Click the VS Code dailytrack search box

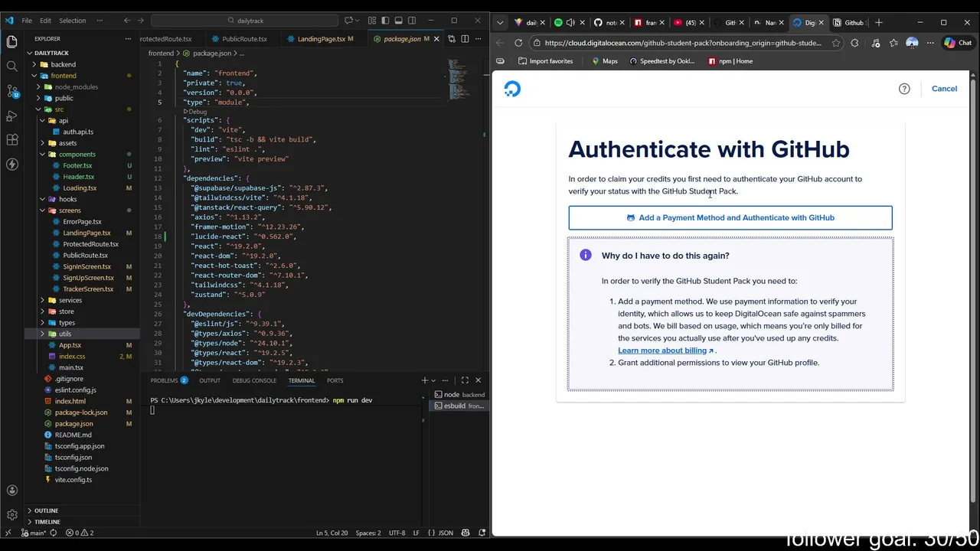click(245, 21)
